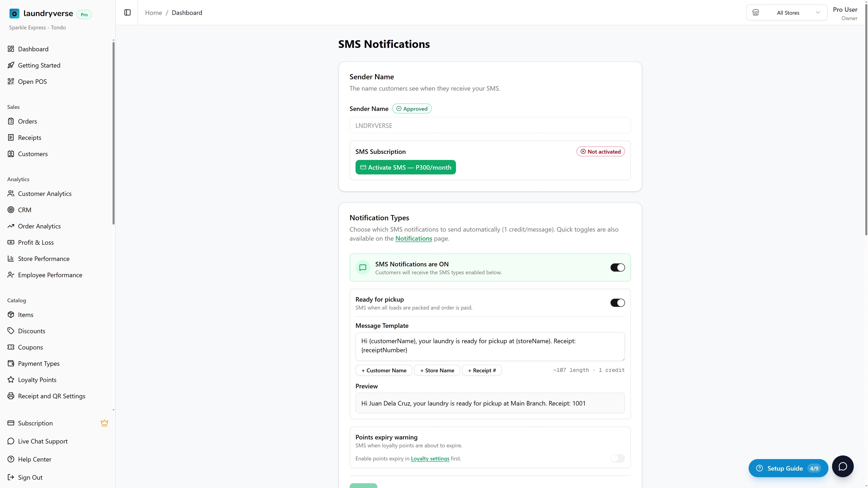Click the Profit & Loss banknote icon
The width and height of the screenshot is (868, 488).
pos(11,242)
